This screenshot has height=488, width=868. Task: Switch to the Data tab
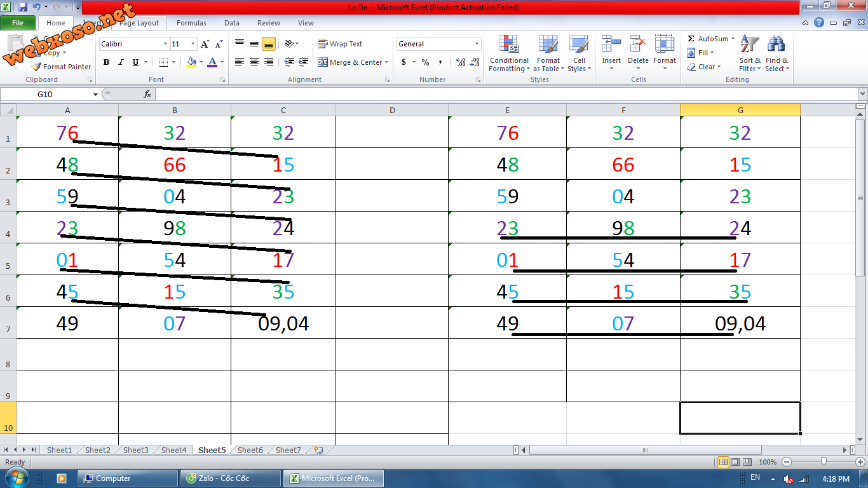click(232, 23)
